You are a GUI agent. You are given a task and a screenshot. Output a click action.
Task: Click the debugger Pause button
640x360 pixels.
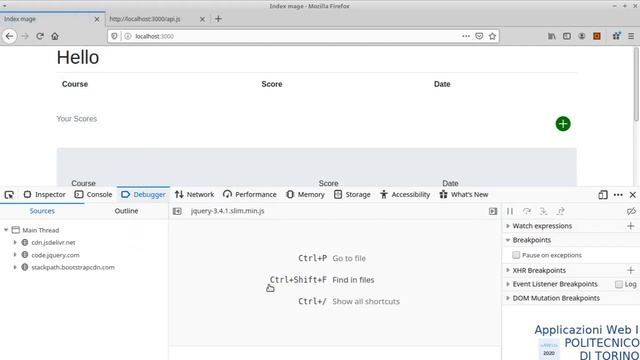click(x=510, y=211)
